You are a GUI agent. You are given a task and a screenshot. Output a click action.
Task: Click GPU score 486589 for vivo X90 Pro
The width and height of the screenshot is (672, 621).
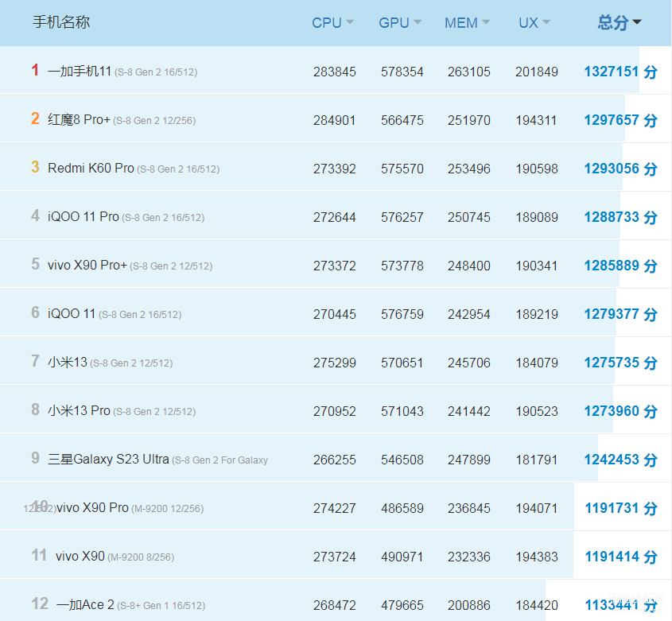tap(402, 508)
